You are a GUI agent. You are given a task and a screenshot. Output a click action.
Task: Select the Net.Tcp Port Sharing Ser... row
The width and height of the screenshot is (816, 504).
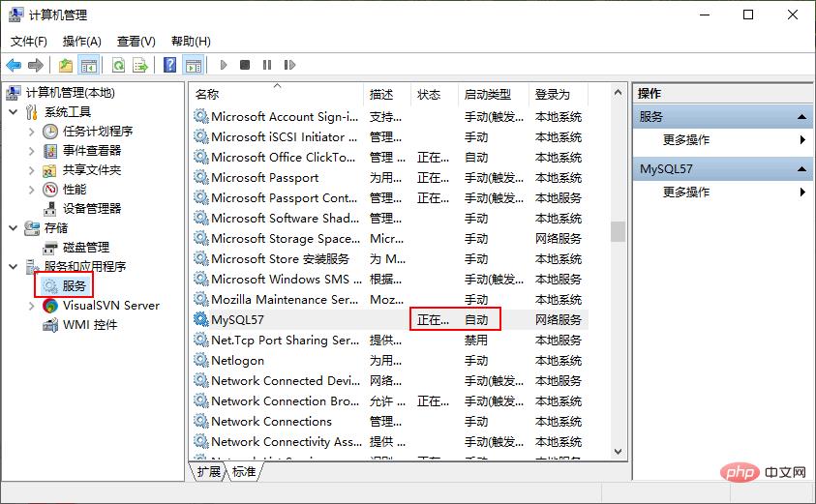tap(390, 341)
